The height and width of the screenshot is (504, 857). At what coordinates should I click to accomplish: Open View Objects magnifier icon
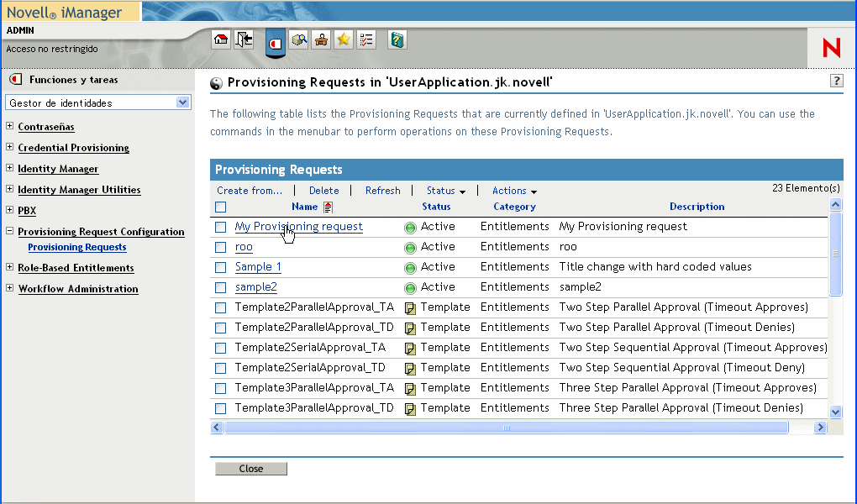point(299,39)
